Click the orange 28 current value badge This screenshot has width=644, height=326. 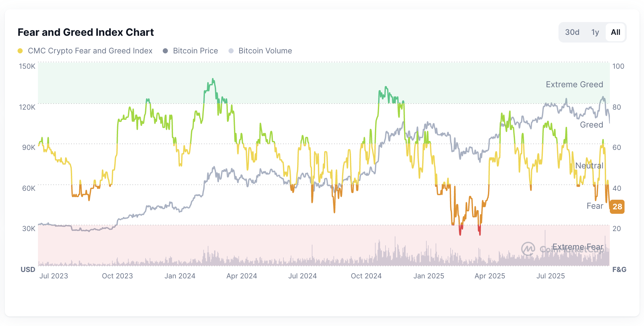pyautogui.click(x=617, y=207)
